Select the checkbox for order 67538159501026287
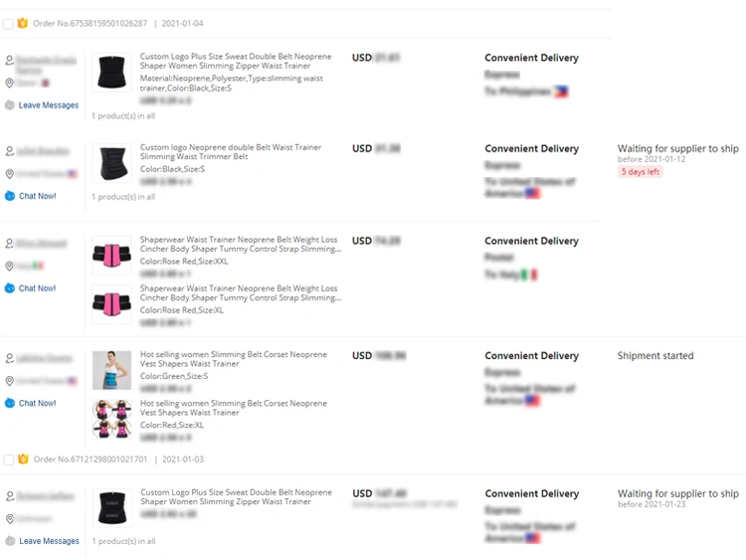 coord(8,24)
